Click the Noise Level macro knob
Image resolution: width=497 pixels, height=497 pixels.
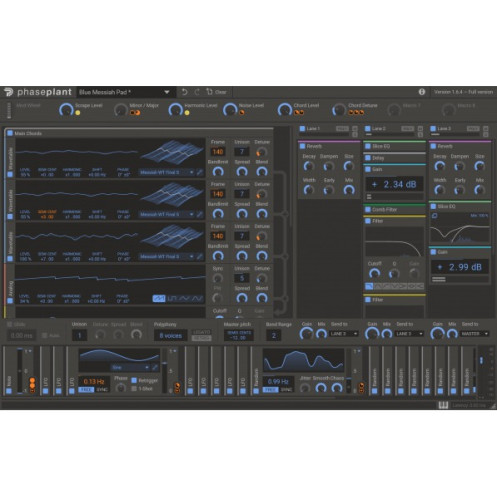point(230,109)
